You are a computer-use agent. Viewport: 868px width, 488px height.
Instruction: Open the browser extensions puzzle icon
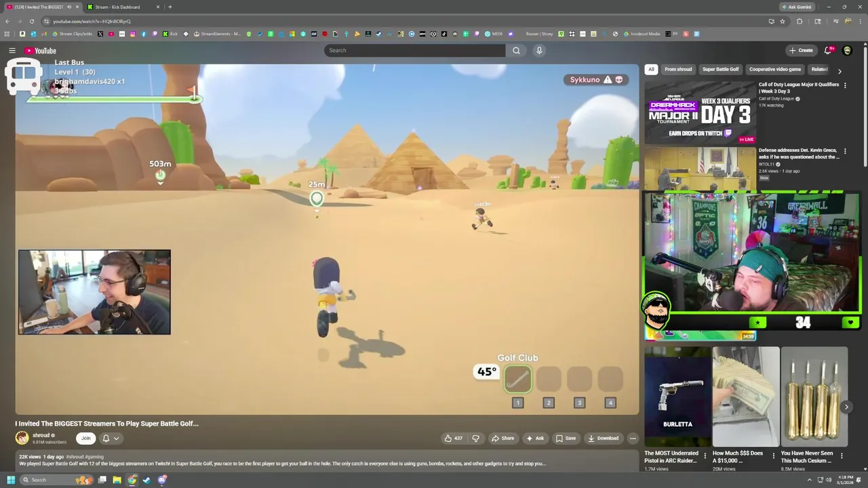coord(800,21)
